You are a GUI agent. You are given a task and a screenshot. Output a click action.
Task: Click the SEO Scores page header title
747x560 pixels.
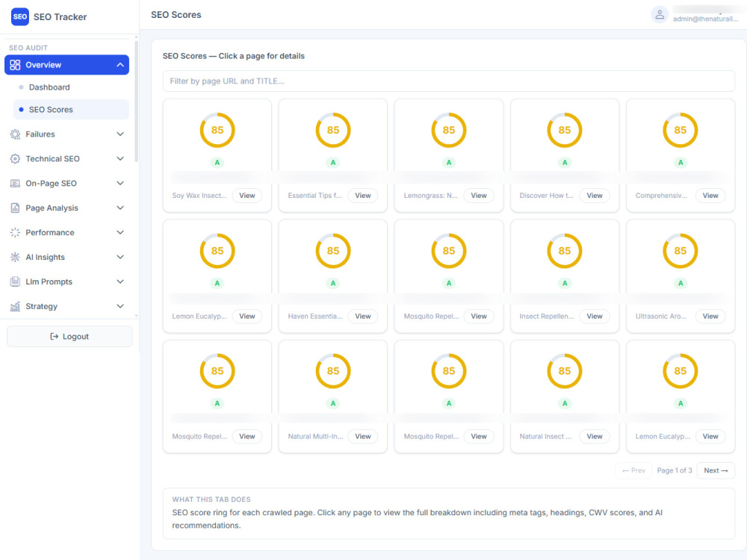coord(176,15)
